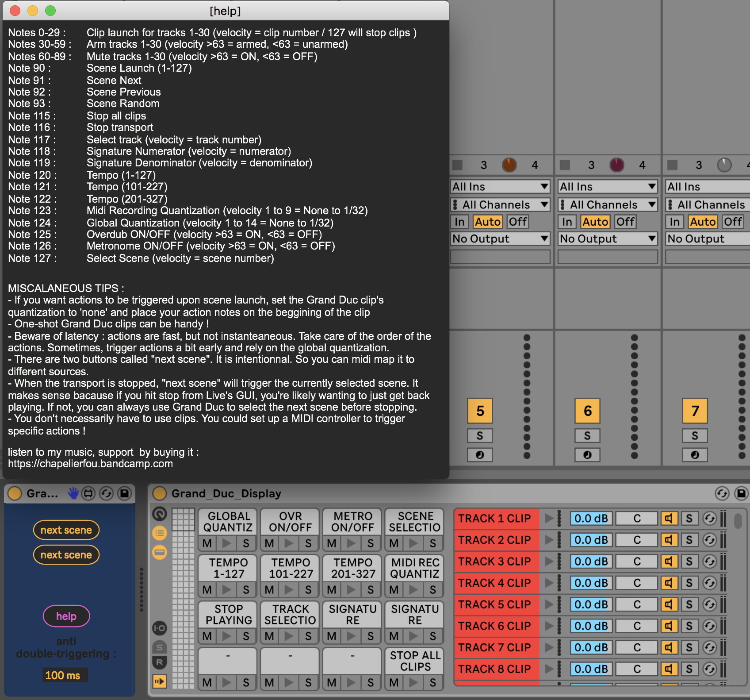Toggle Grand_Duc_Display device on/off
Image resolution: width=750 pixels, height=700 pixels.
tap(160, 493)
